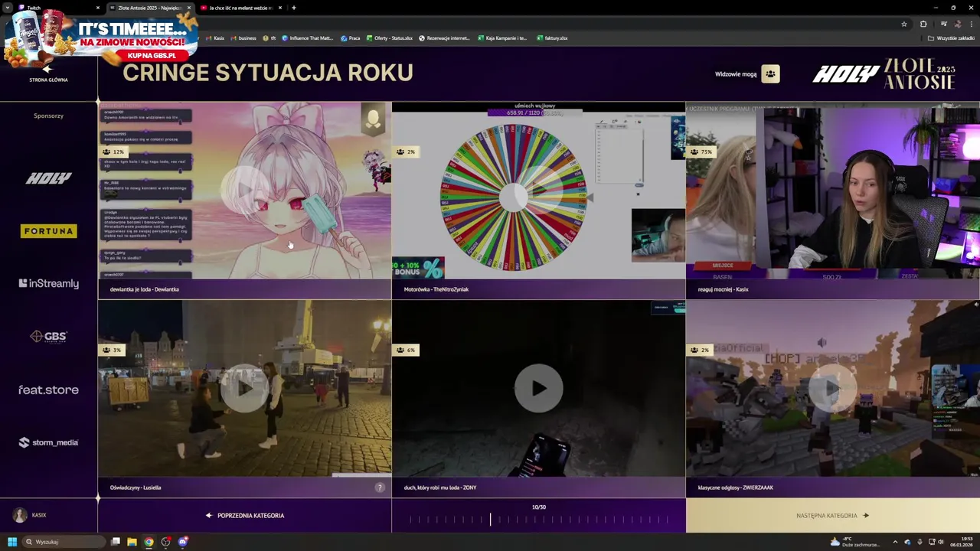This screenshot has height=551, width=980.
Task: Switch to the Ja chcę iść na melanż tab
Action: coord(240,8)
